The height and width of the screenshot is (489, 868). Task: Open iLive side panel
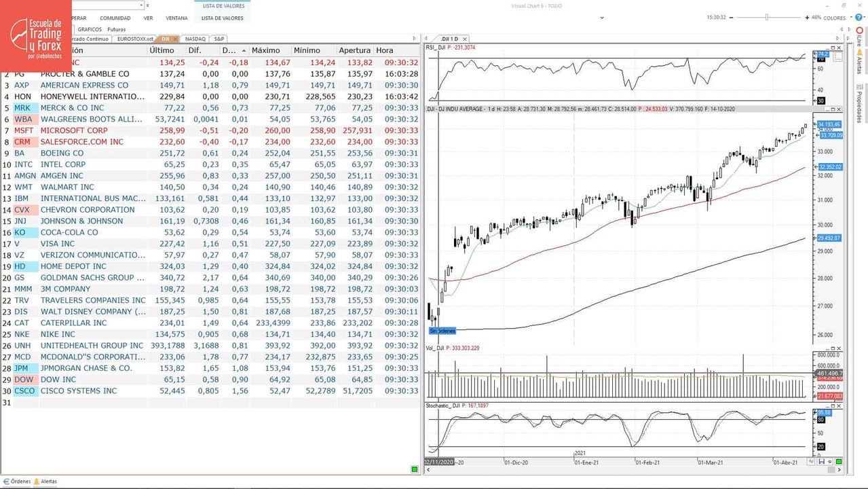[859, 37]
